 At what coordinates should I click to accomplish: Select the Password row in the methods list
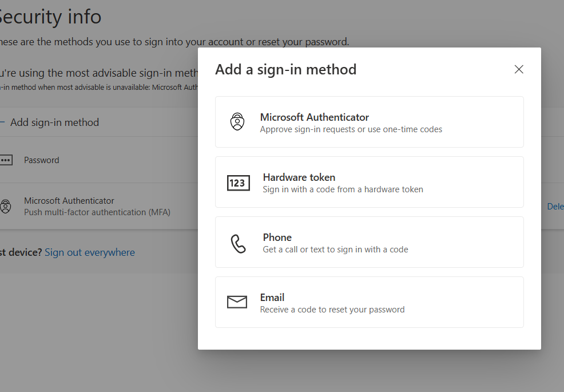point(99,160)
